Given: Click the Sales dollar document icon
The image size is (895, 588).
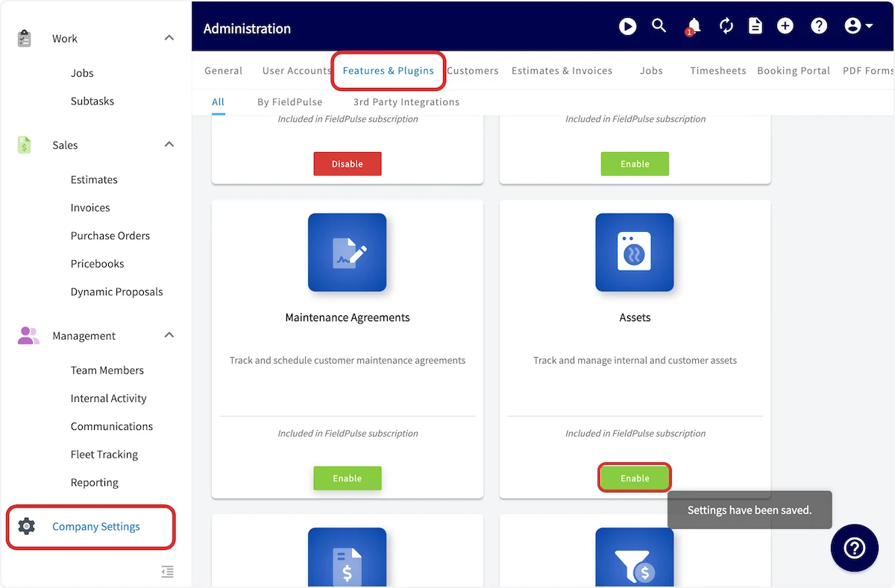Looking at the screenshot, I should [x=25, y=145].
